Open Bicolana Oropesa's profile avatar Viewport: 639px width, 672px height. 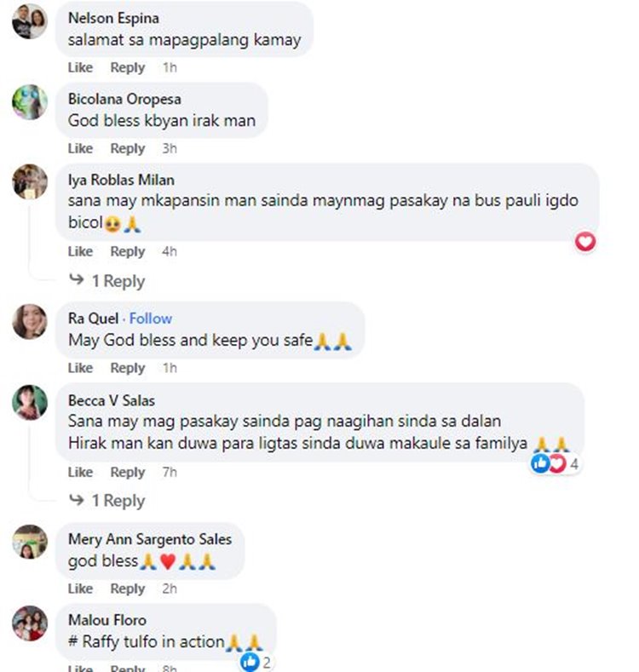(x=30, y=102)
